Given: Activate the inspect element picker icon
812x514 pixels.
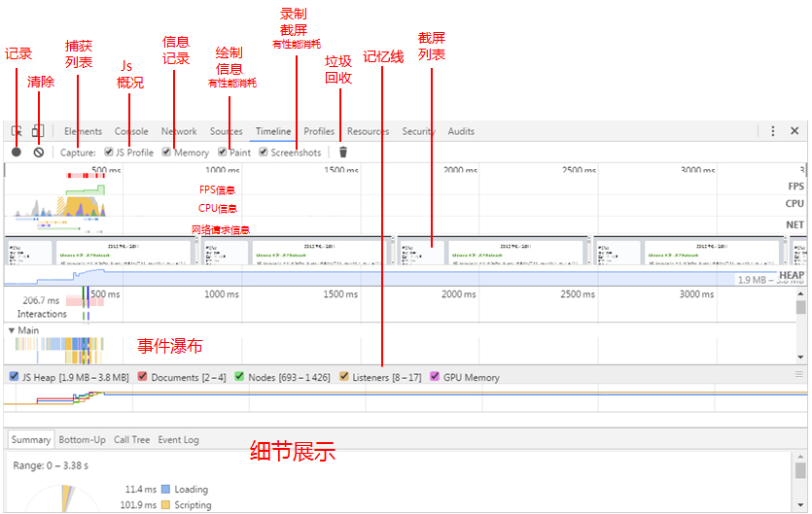Looking at the screenshot, I should click(17, 131).
